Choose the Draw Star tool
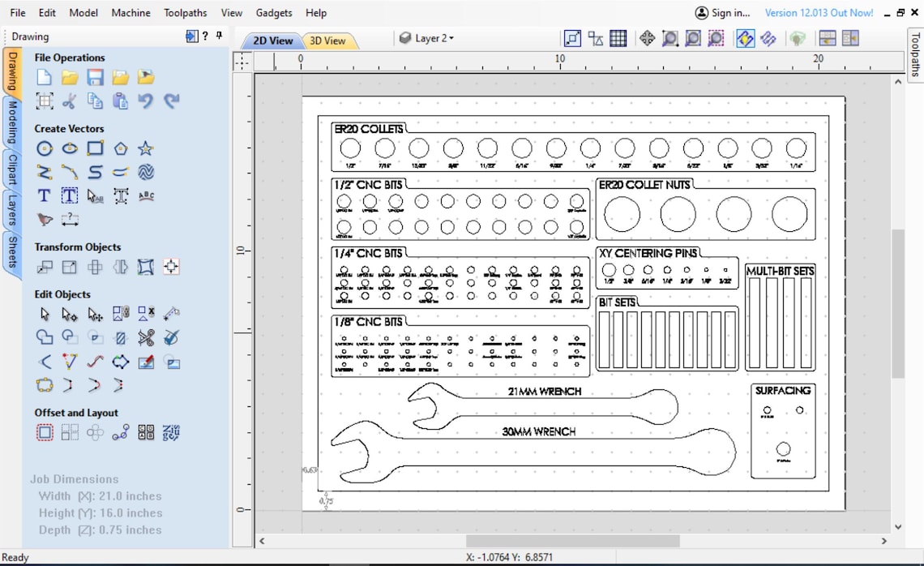Screen dimensions: 924x566 pos(146,148)
